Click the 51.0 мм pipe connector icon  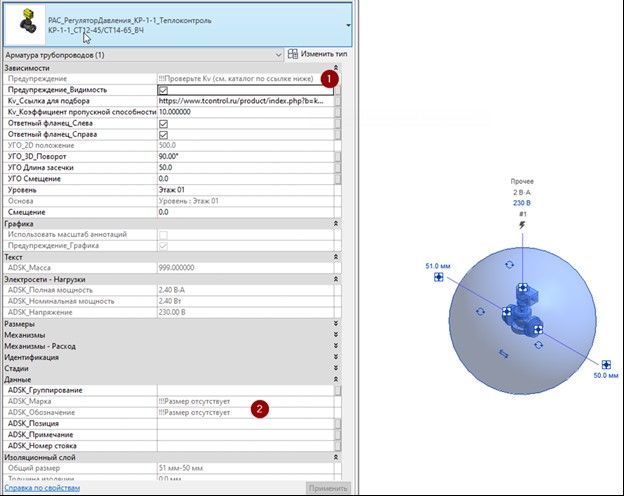(439, 277)
